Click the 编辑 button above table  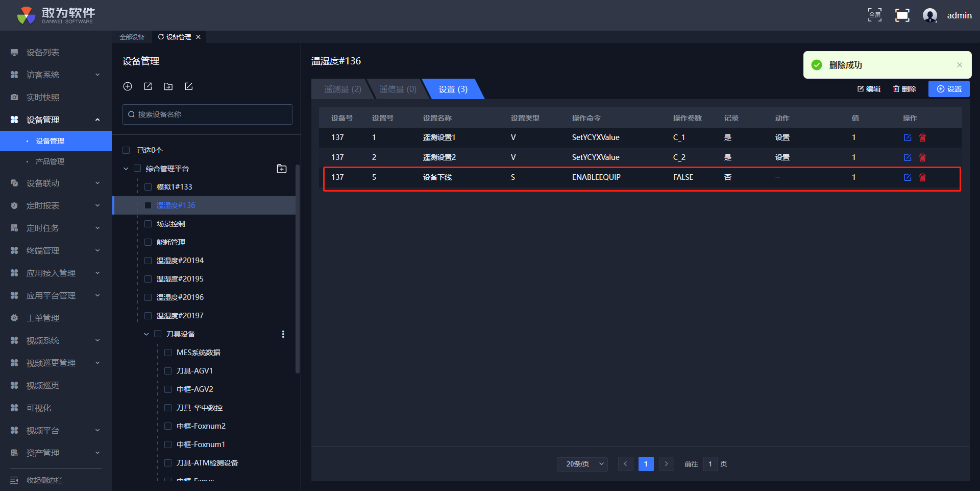[x=869, y=89]
